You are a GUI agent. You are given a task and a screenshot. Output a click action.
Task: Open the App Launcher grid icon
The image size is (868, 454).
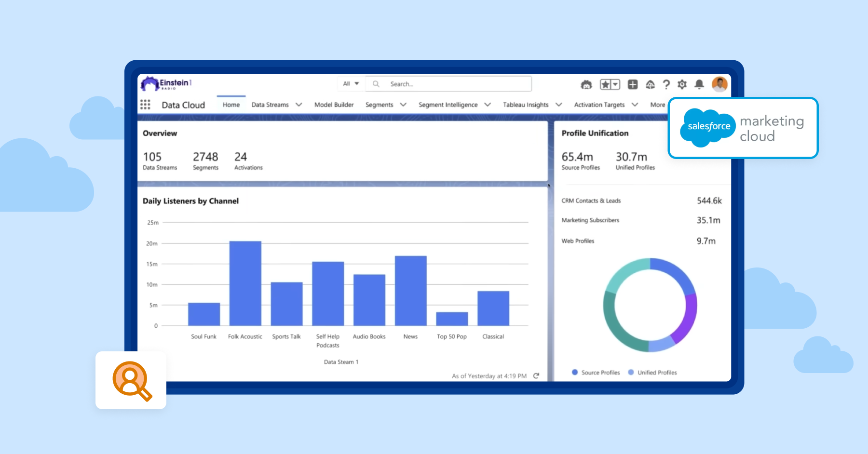pyautogui.click(x=145, y=105)
